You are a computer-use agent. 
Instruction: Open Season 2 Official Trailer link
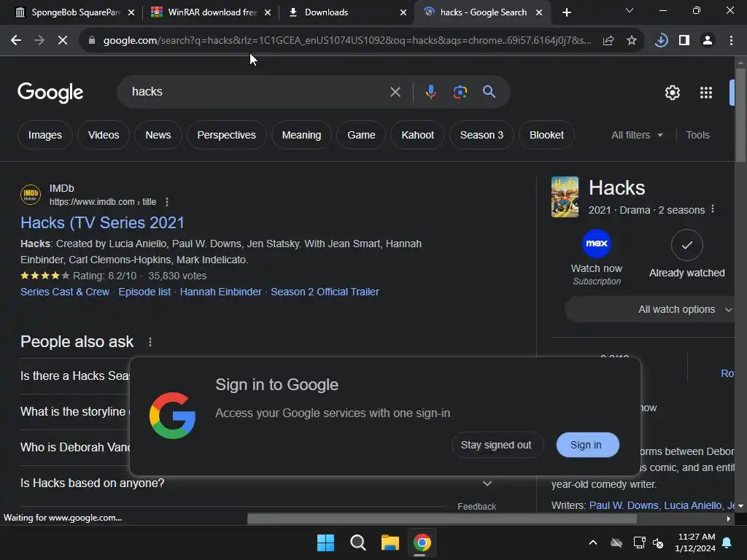click(x=325, y=292)
